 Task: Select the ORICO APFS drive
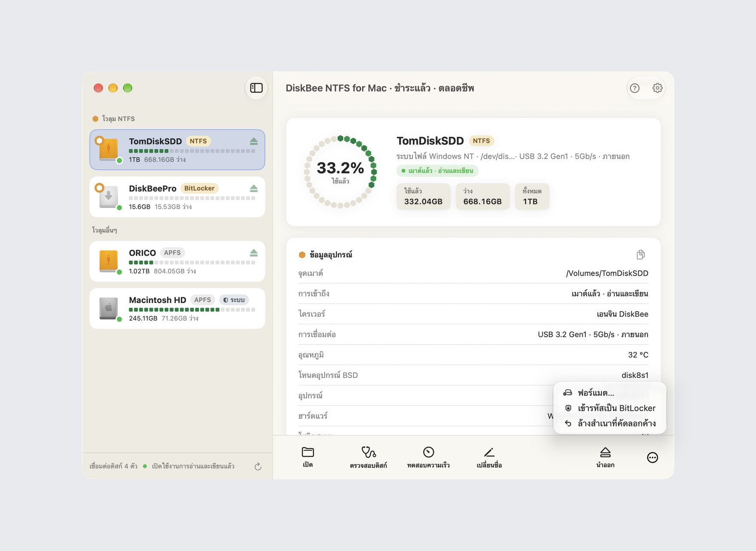coord(177,261)
